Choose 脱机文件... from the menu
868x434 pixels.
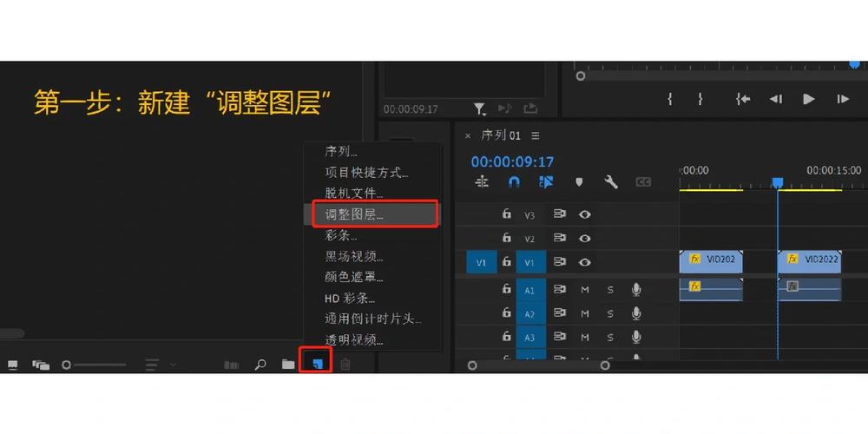point(354,194)
